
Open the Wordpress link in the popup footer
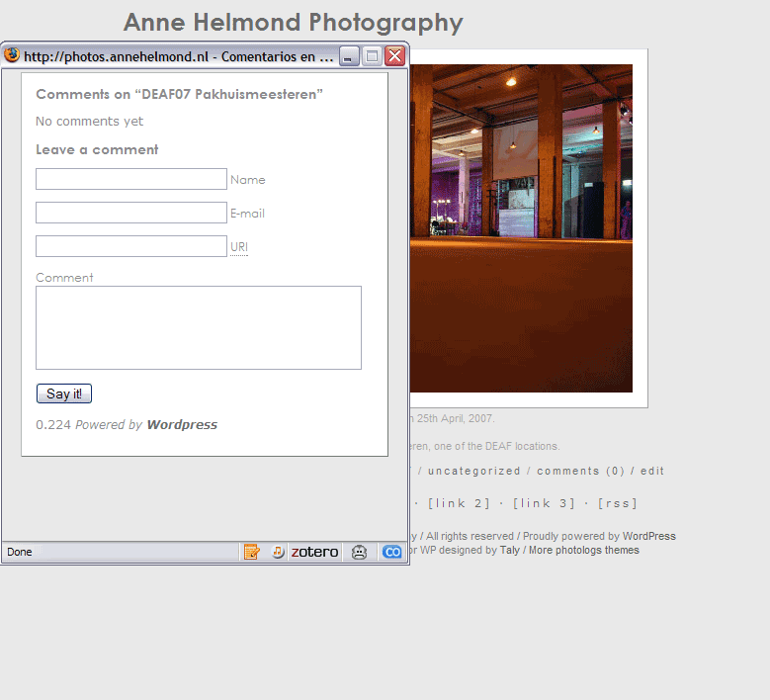(x=182, y=424)
